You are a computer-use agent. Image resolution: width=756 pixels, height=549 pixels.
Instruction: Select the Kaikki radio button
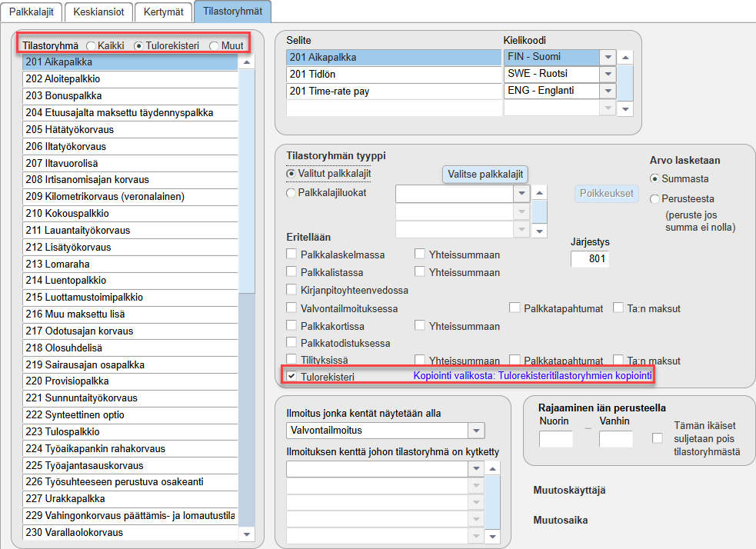tap(91, 46)
